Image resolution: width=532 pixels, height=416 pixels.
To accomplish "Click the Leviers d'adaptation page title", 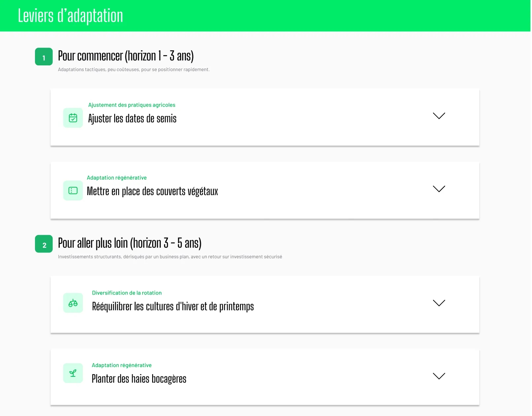I will click(x=70, y=16).
